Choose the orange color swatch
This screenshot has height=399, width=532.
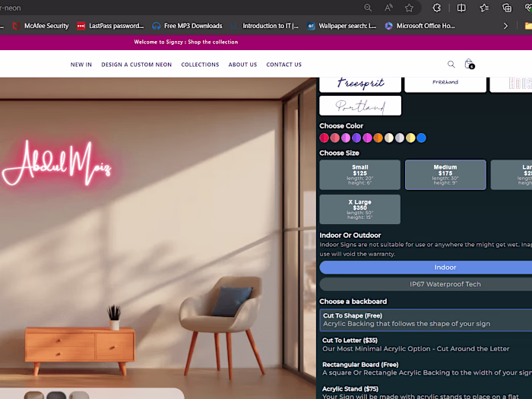point(378,138)
